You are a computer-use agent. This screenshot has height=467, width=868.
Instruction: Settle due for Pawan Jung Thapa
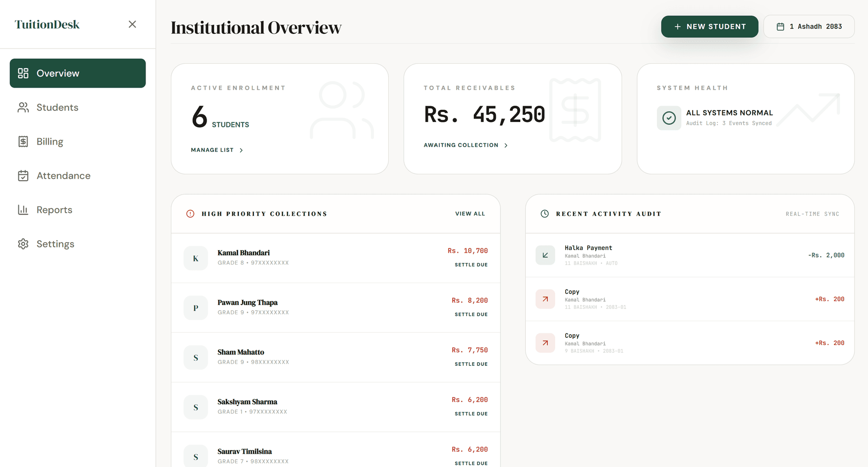click(471, 314)
